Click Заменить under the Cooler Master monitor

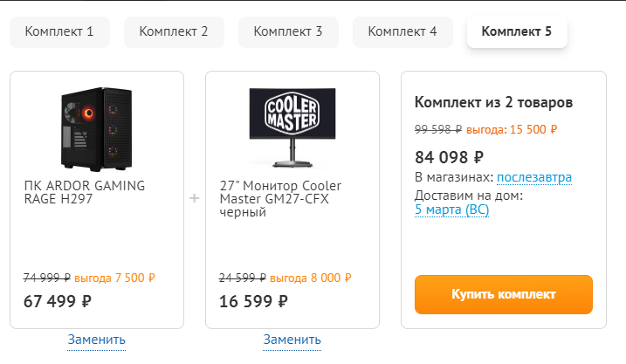pyautogui.click(x=292, y=339)
